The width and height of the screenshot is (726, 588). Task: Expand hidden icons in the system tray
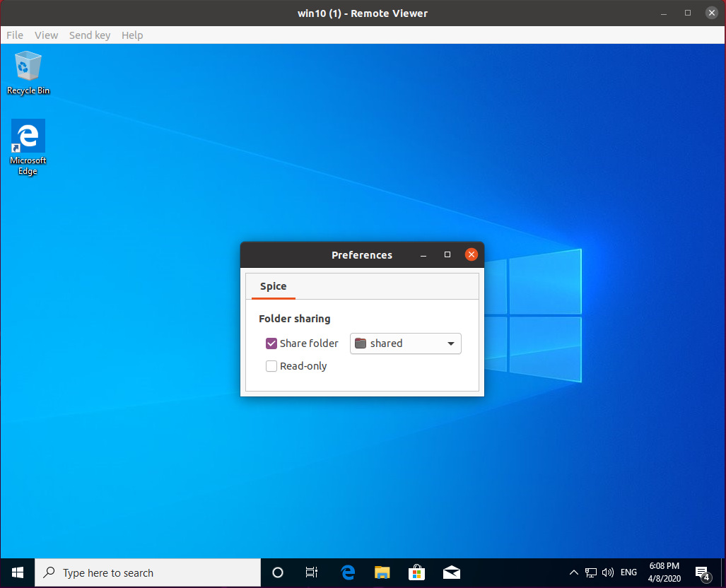[573, 572]
